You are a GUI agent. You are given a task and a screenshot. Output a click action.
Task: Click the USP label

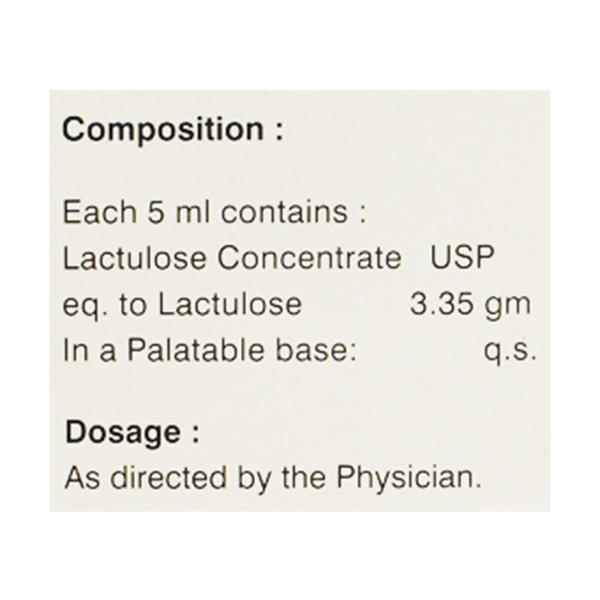[461, 258]
